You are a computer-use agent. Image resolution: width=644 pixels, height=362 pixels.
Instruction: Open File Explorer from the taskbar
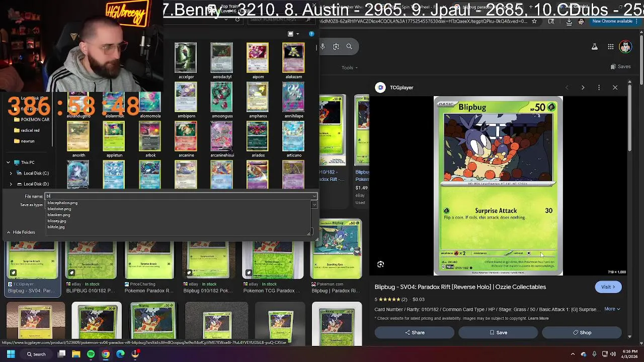pyautogui.click(x=76, y=354)
